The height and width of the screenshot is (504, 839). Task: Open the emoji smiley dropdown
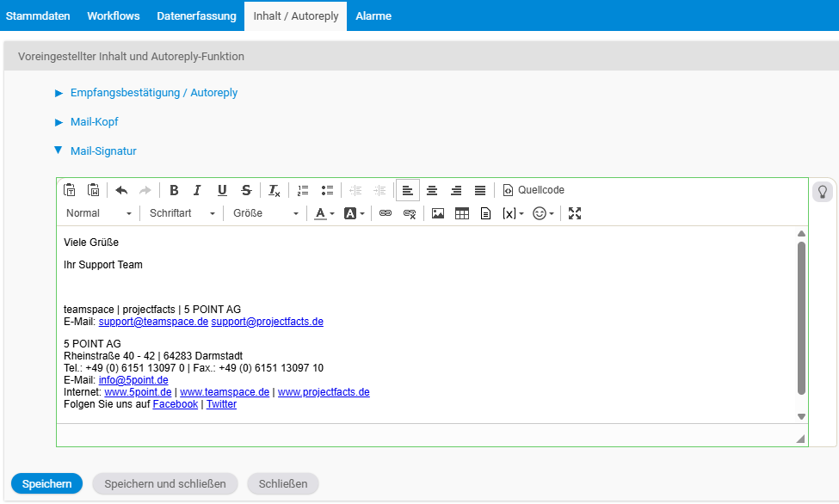click(x=543, y=213)
